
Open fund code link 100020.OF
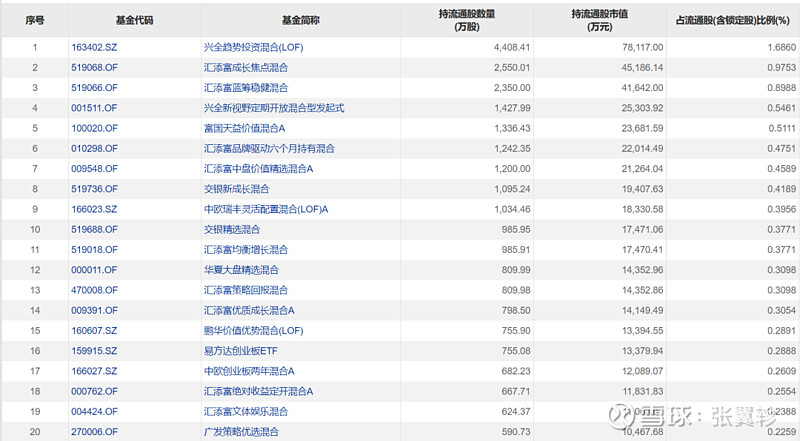(94, 128)
